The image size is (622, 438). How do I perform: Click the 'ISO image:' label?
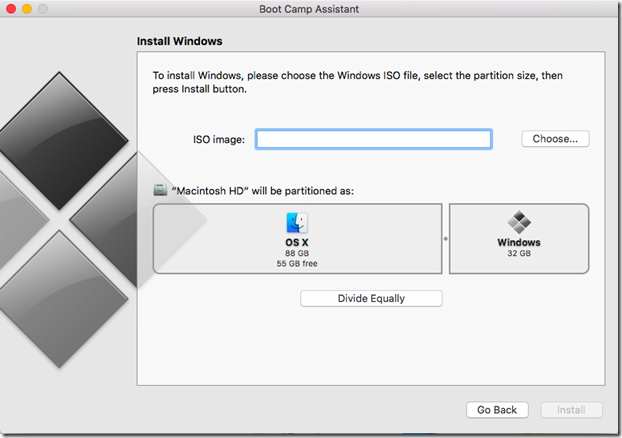click(x=219, y=140)
